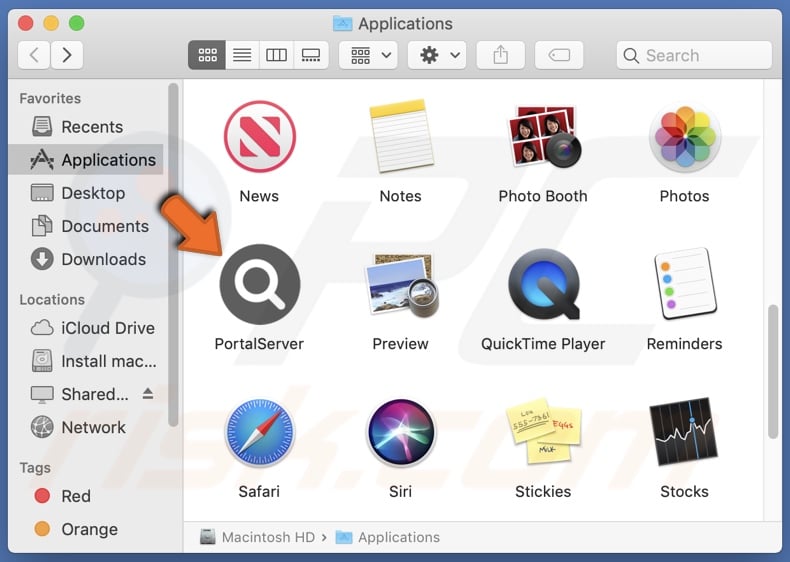Open the News app icon

click(x=259, y=137)
